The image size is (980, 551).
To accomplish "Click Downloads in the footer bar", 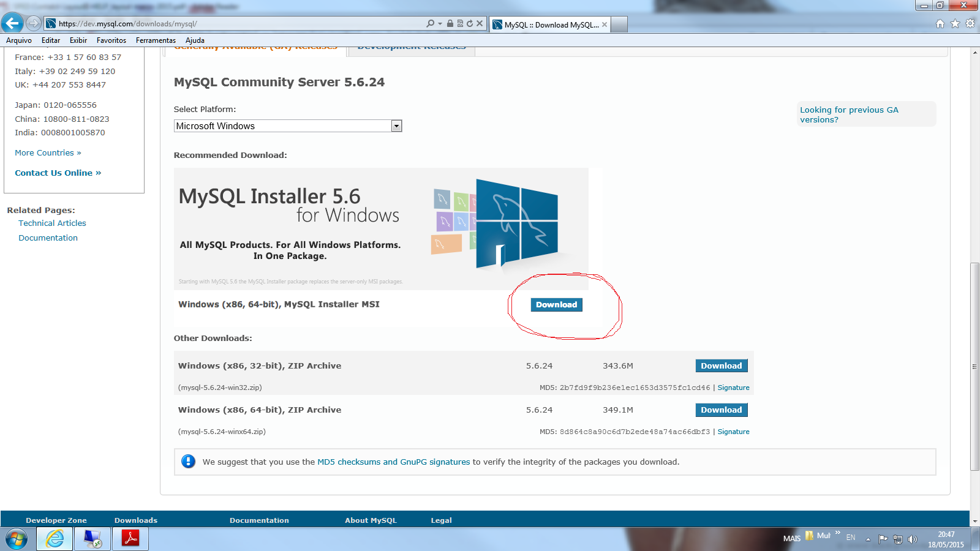I will pos(136,520).
